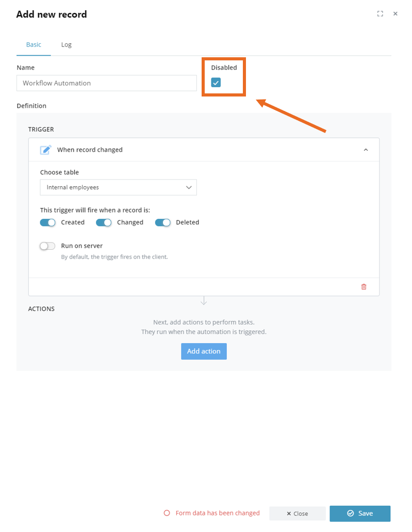Viewport: 412px width, 532px height.
Task: Click the record changed pencil icon
Action: click(46, 150)
